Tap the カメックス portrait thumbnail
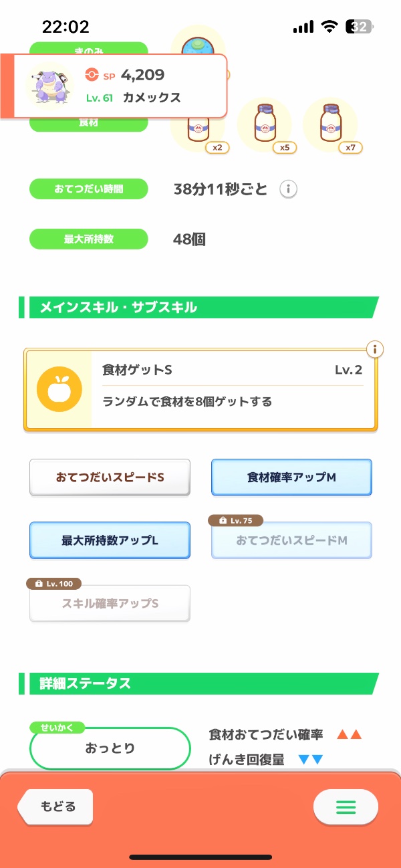The height and width of the screenshot is (868, 401). 49,84
